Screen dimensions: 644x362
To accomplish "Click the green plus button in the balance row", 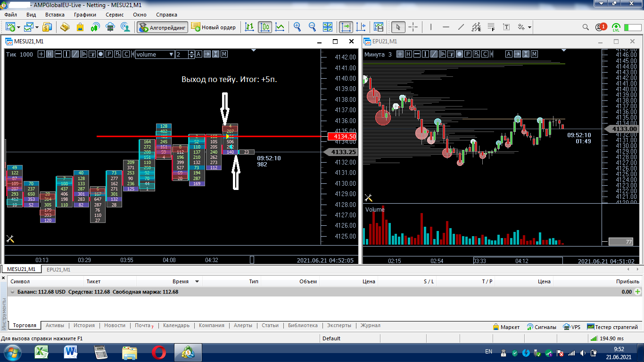I will click(638, 292).
